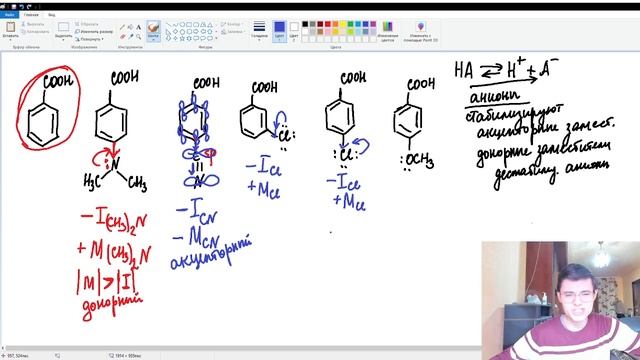Expand the Brushes (Кисти) dropdown arrow
This screenshot has width=640, height=360.
(153, 40)
